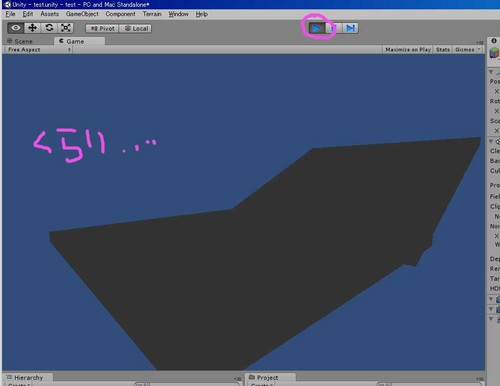Screen dimensions: 500x386
Task: Open the GameObject menu
Action: 82,14
